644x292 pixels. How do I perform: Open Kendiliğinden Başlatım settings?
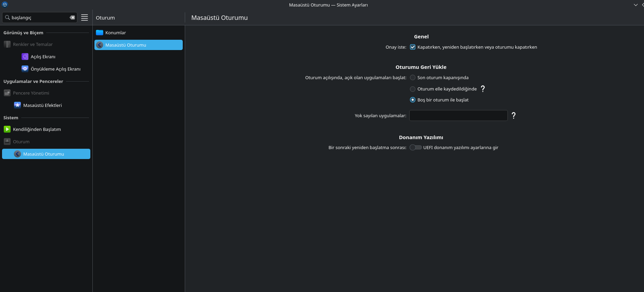(x=46, y=129)
